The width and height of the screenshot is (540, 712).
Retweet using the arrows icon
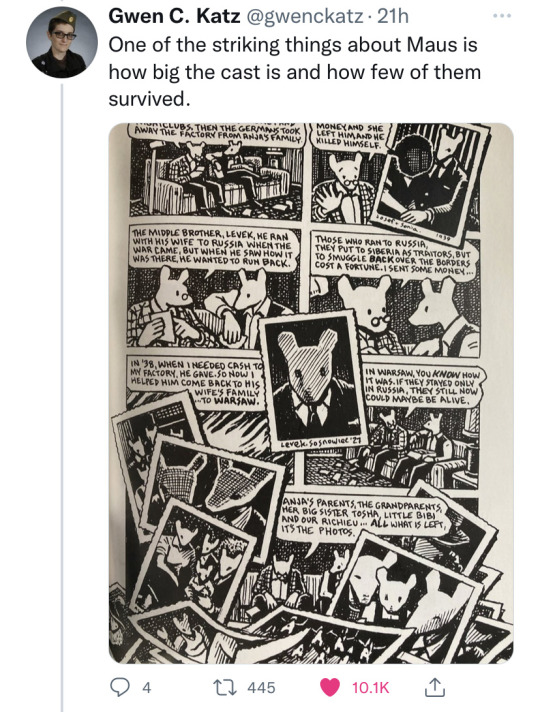pyautogui.click(x=226, y=687)
